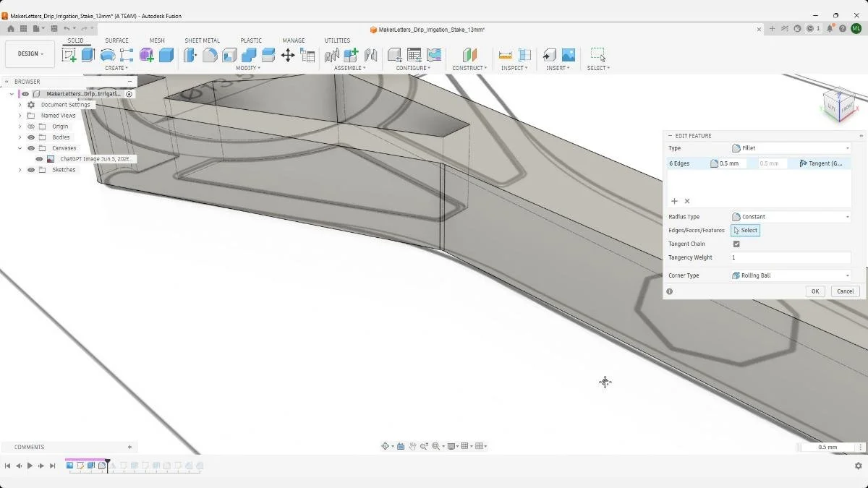Switch to the PLASTIC tab
Image resolution: width=868 pixels, height=488 pixels.
(x=251, y=40)
